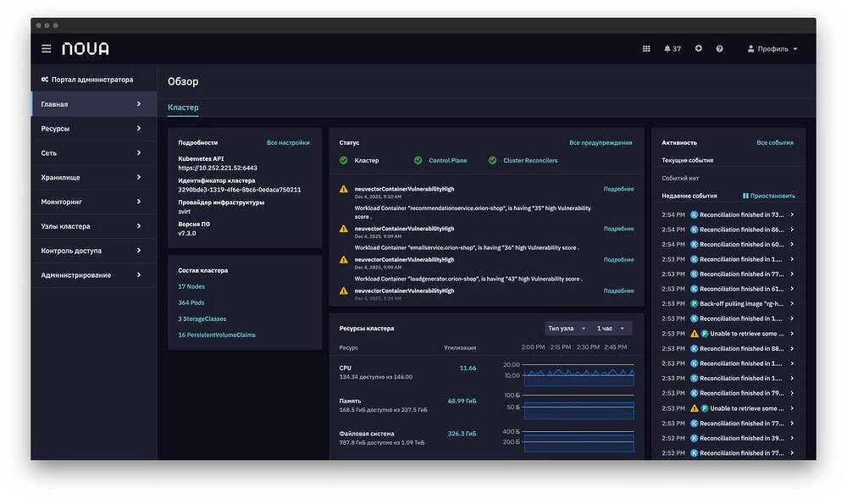Open the Back-off pulling image event

pyautogui.click(x=742, y=303)
